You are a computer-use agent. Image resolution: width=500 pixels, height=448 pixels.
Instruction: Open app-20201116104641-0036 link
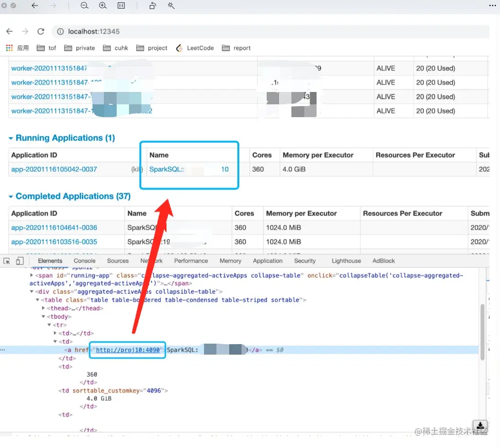coord(54,227)
